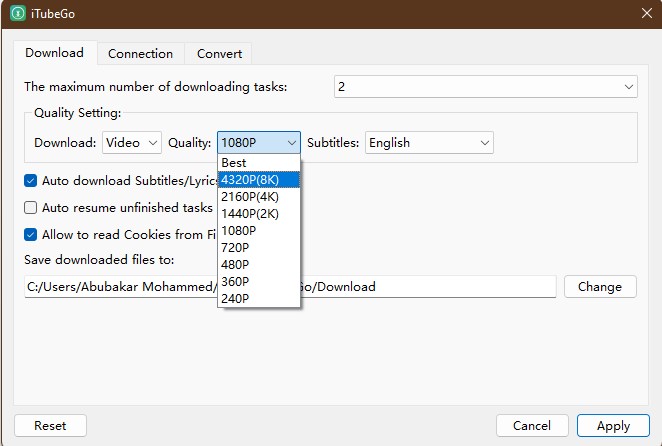
Task: Uncheck Auto download Subtitles/Lyrics checkbox
Action: tap(30, 181)
